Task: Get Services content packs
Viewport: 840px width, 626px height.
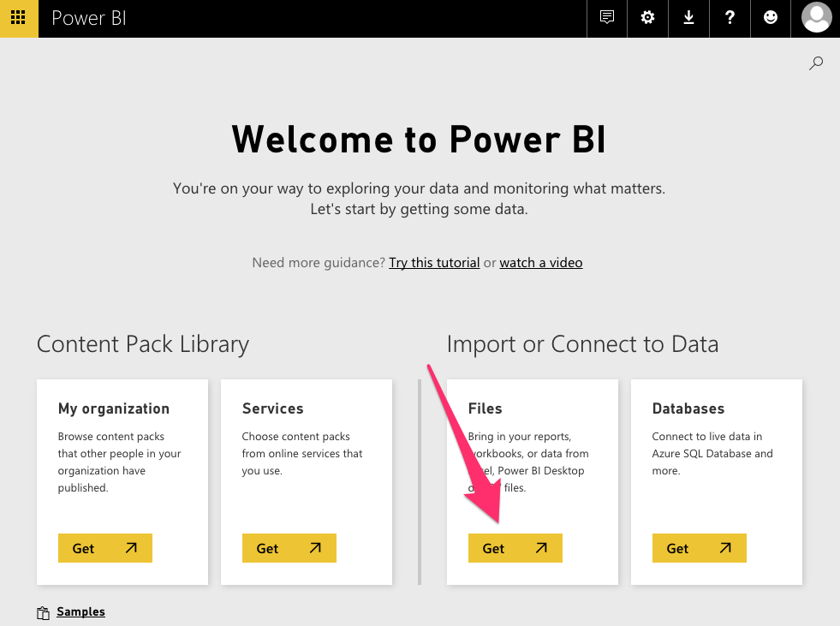Action: coord(289,547)
